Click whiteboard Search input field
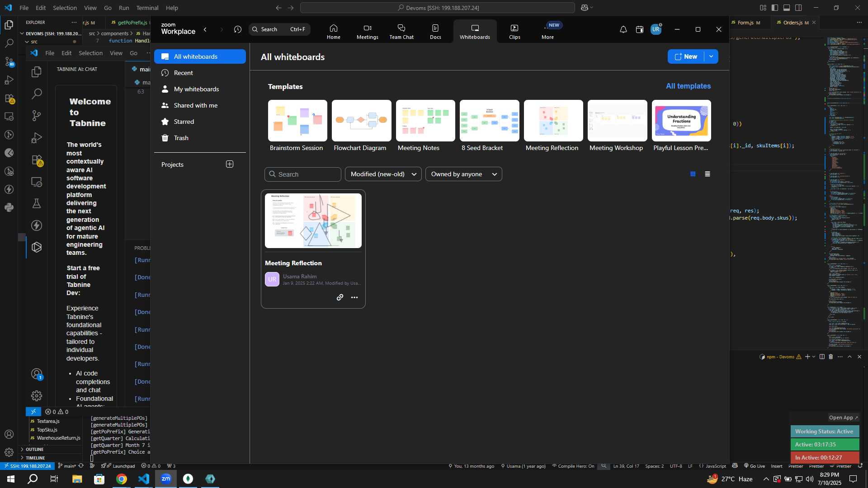This screenshot has width=868, height=488. (302, 174)
